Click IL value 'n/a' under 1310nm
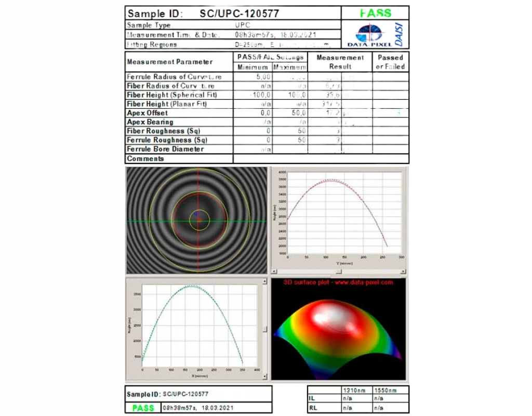 coord(348,398)
